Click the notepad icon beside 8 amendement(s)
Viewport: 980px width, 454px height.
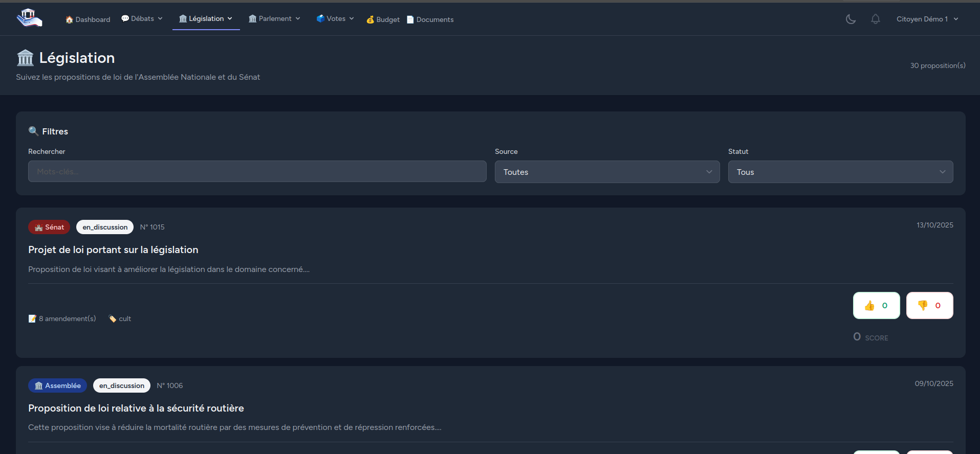coord(32,319)
